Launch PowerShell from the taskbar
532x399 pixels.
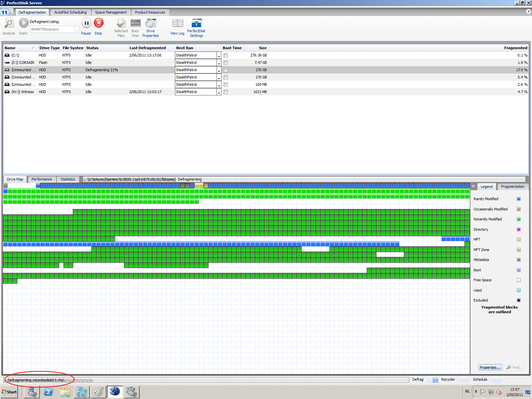click(48, 392)
